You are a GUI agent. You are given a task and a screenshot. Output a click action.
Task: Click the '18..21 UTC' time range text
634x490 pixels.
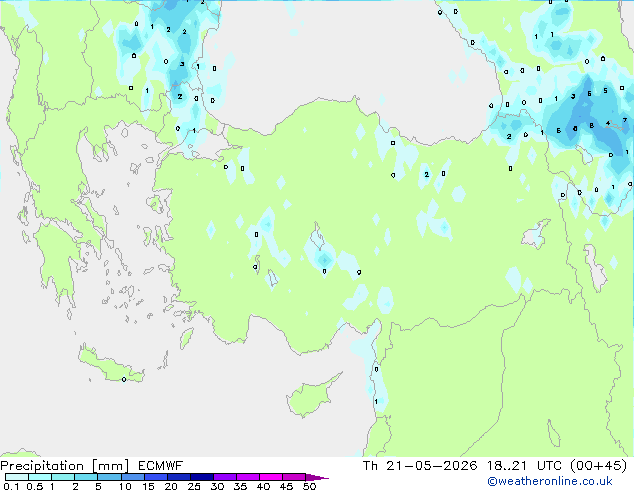point(524,466)
